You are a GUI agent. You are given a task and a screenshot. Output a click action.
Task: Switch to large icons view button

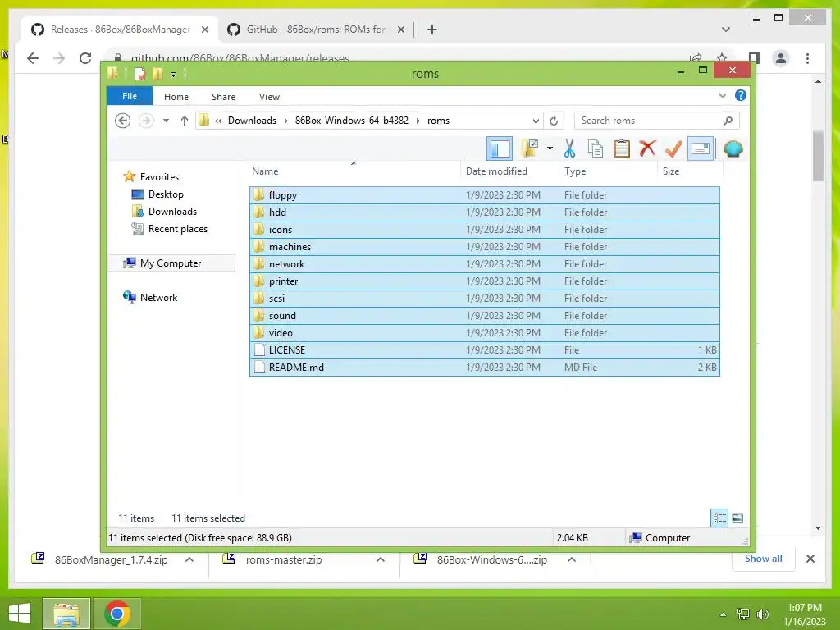[737, 518]
